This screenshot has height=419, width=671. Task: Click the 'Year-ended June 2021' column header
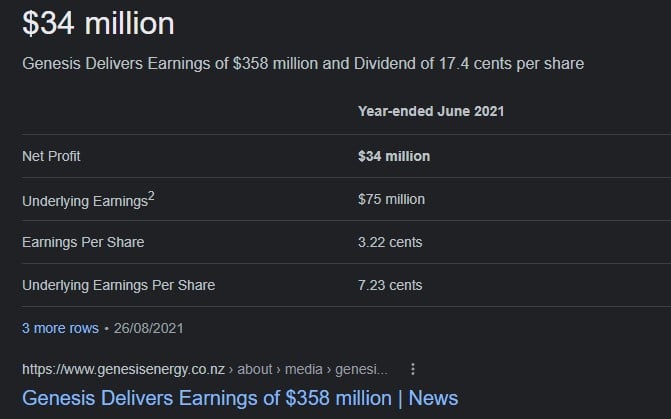[431, 111]
